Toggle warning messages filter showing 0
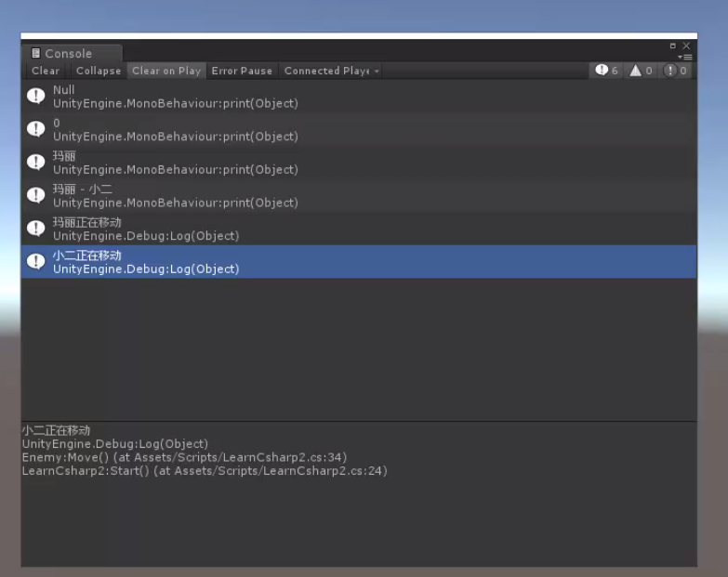This screenshot has width=728, height=577. (642, 71)
